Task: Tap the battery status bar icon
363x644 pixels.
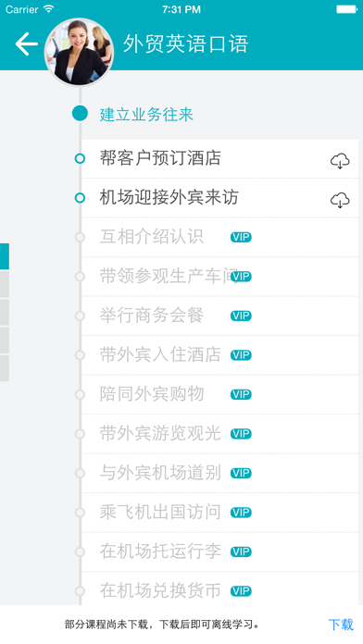Action: (x=347, y=9)
